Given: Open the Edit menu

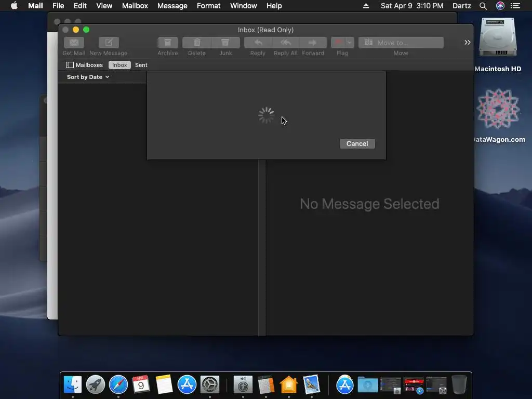Looking at the screenshot, I should (80, 6).
